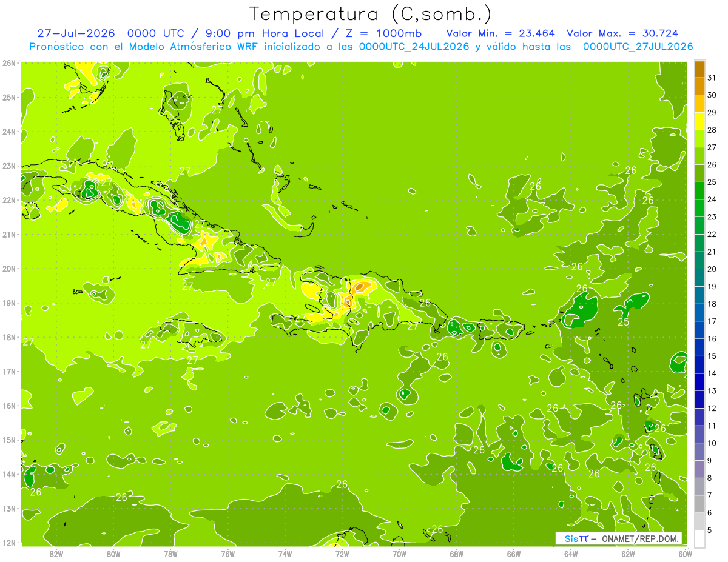The image size is (728, 562).
Task: Click the legend value "10"
Action: click(x=712, y=443)
